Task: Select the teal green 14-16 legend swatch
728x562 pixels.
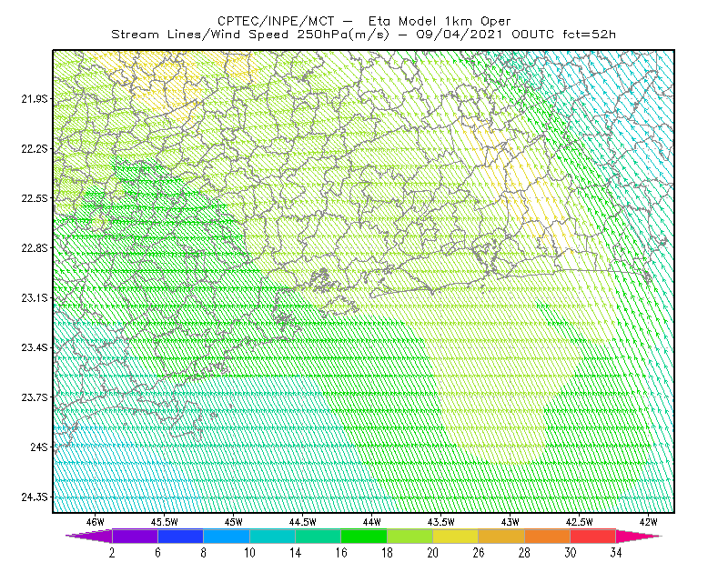Action: pyautogui.click(x=318, y=536)
